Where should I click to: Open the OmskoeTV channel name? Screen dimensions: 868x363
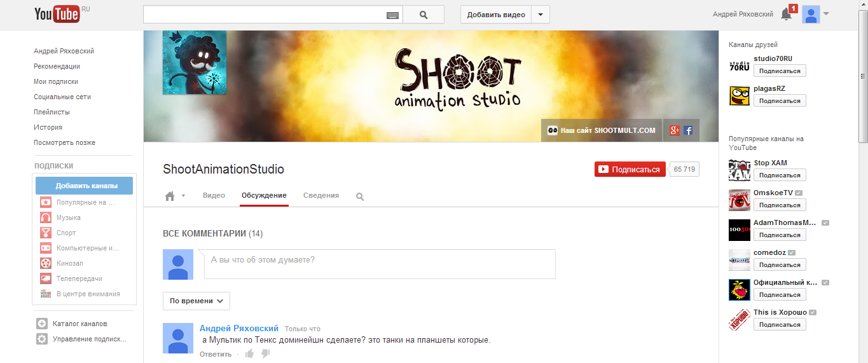click(x=773, y=193)
